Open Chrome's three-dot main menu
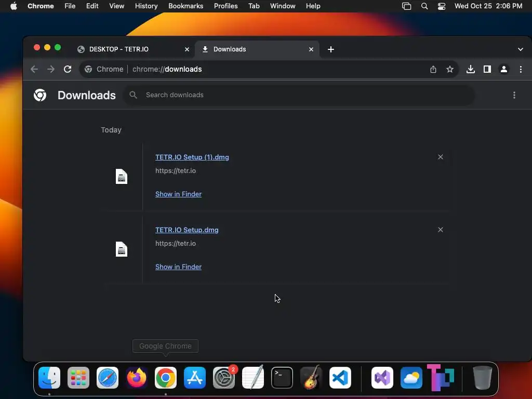 521,69
